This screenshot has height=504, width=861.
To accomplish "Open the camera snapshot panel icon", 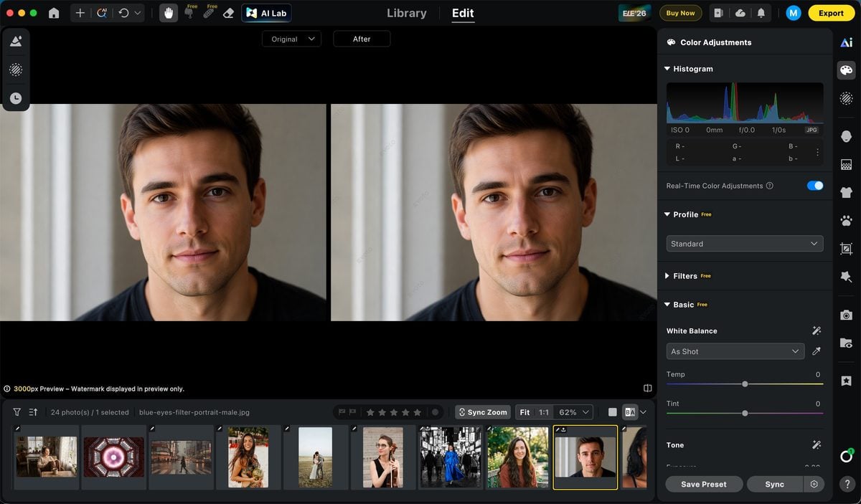I will pyautogui.click(x=846, y=315).
